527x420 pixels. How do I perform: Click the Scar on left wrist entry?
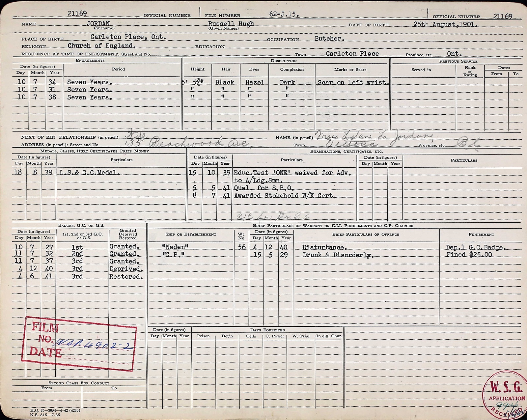coord(353,82)
